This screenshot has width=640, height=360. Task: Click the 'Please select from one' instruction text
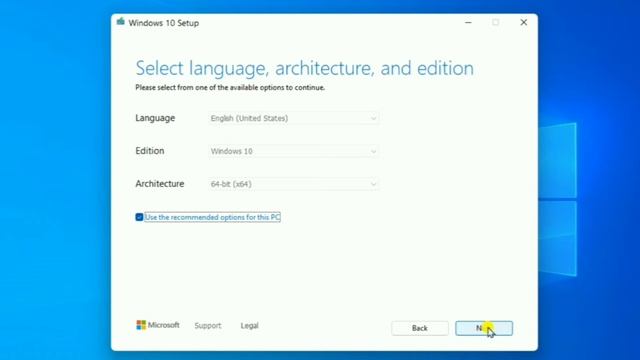point(230,87)
